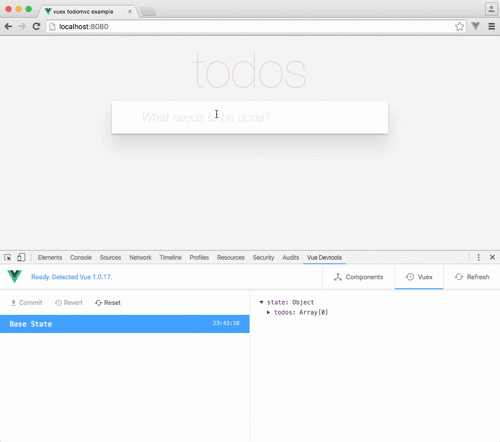This screenshot has width=500, height=442.
Task: Toggle the device mode icon in DevTools
Action: click(x=21, y=257)
